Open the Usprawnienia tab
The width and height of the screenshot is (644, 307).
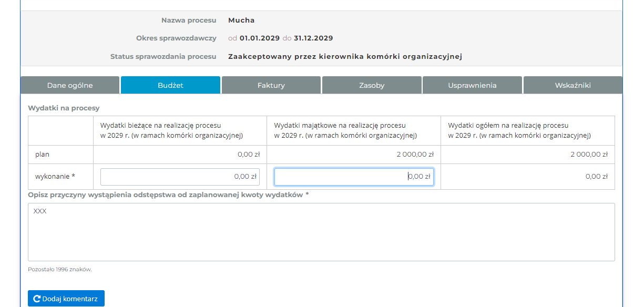(472, 85)
